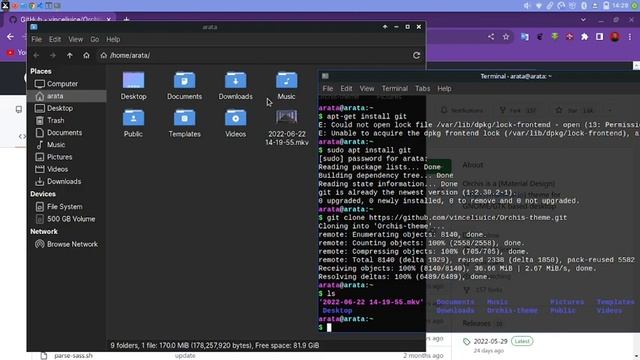Select arata home in Places sidebar

tap(67, 96)
